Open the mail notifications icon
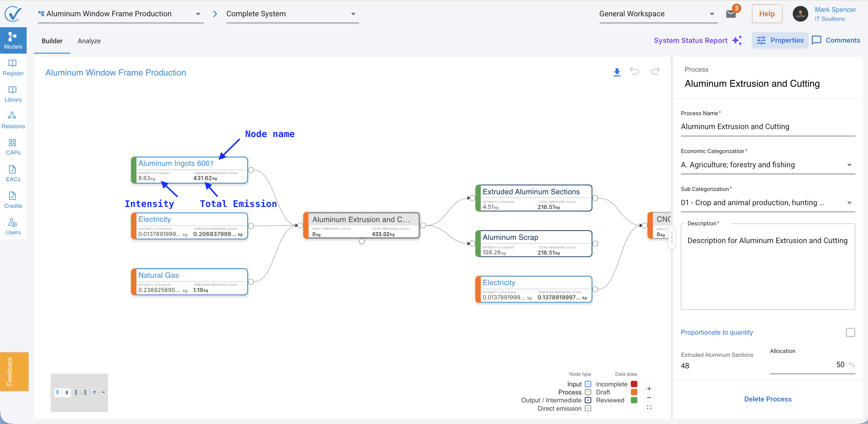The height and width of the screenshot is (424, 868). (x=731, y=14)
